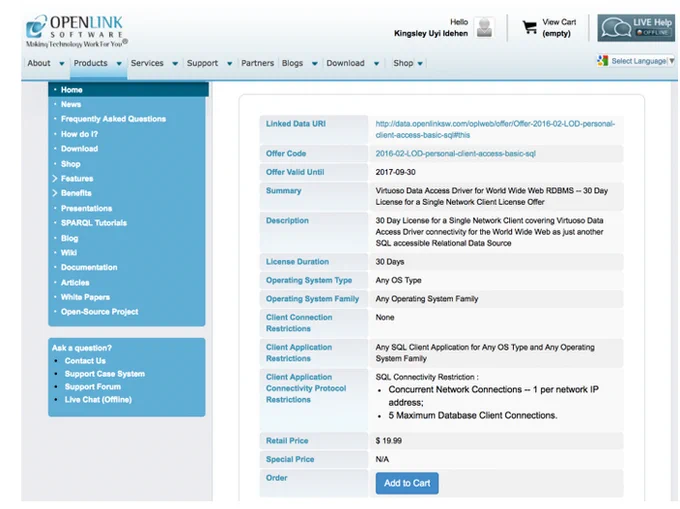Click the Google translate icon
Viewport: 680px width, 509px height.
[602, 61]
